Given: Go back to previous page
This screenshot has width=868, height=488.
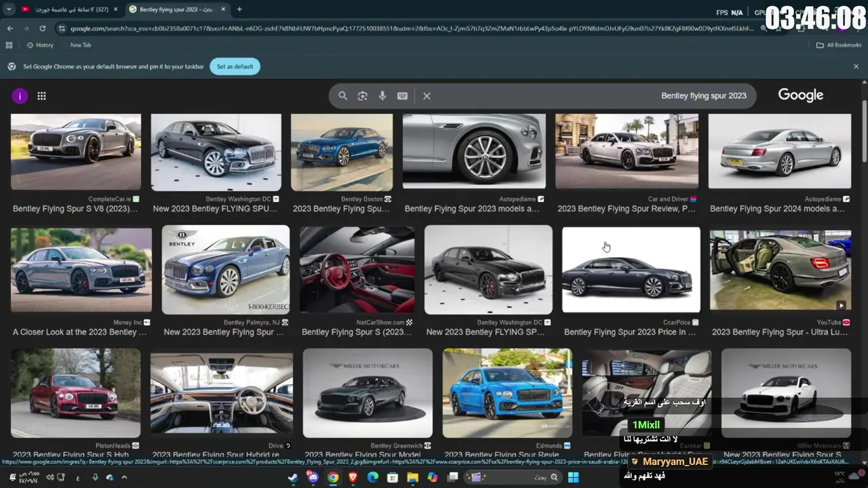Looking at the screenshot, I should (10, 28).
